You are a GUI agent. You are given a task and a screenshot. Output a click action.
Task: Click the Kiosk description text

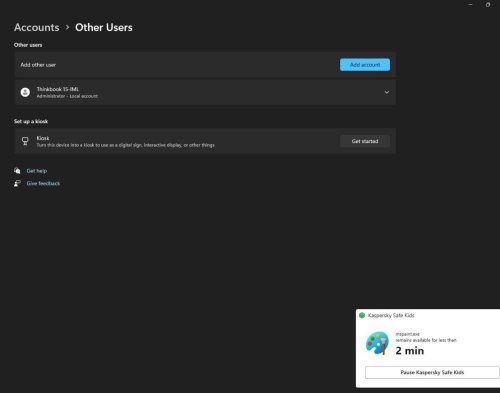(125, 145)
